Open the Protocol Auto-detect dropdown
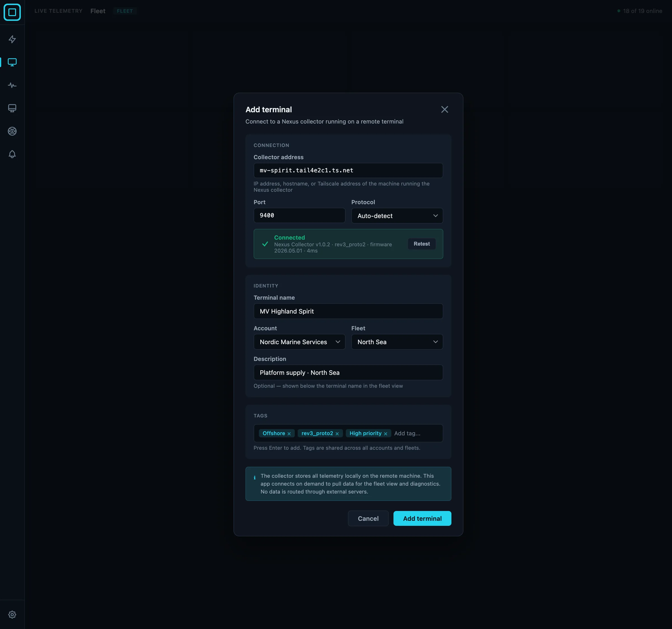 pyautogui.click(x=397, y=215)
